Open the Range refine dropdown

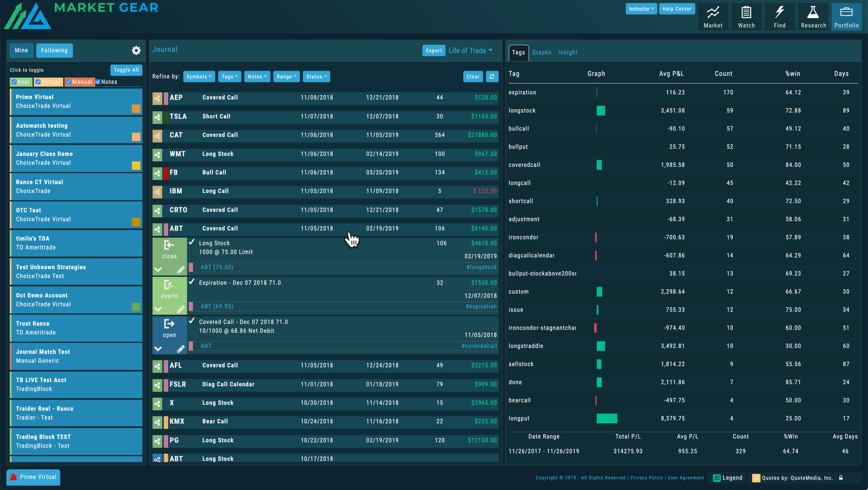(286, 77)
